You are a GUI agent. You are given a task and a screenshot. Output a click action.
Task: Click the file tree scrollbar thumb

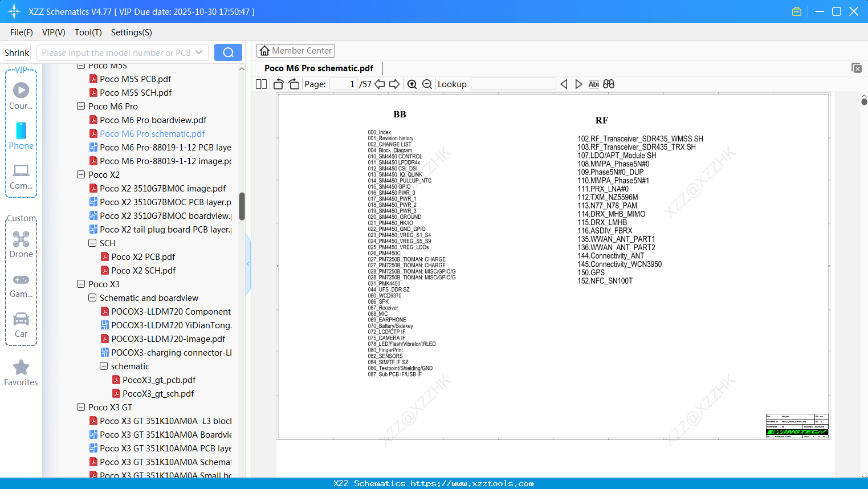point(242,206)
